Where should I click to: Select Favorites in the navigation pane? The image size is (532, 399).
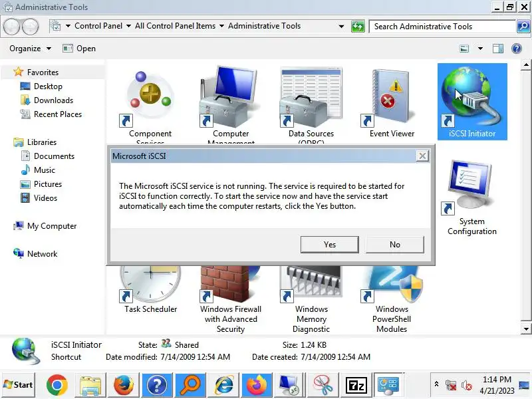pyautogui.click(x=43, y=72)
